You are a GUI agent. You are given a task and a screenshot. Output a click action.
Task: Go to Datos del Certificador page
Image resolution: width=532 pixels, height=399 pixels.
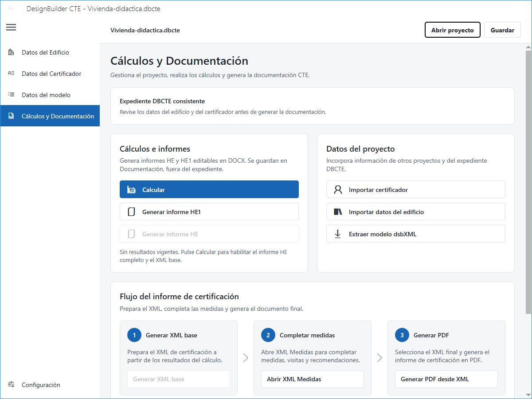(50, 74)
